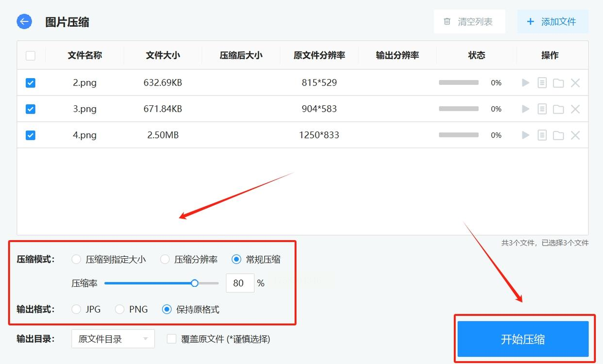
Task: Open output folder for 4.png
Action: point(558,135)
